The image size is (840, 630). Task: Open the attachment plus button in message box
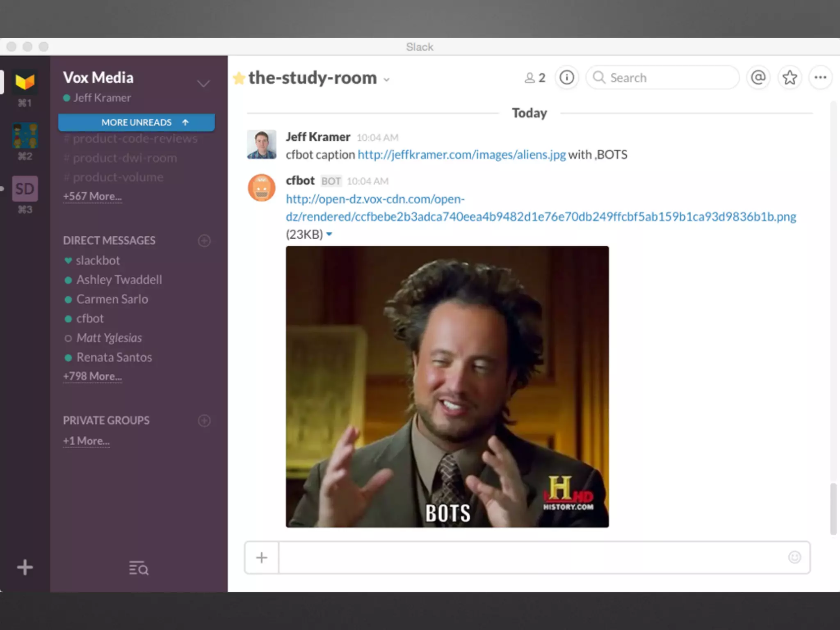(x=262, y=557)
